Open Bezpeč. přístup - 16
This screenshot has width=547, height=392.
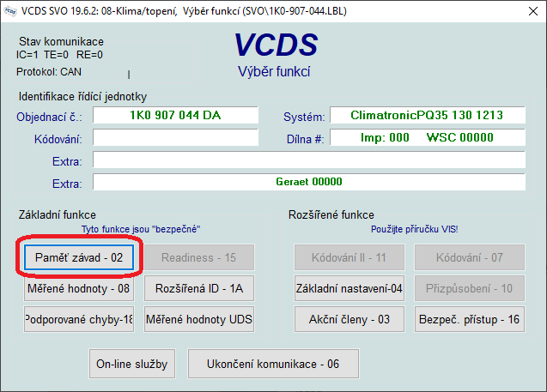click(x=470, y=319)
